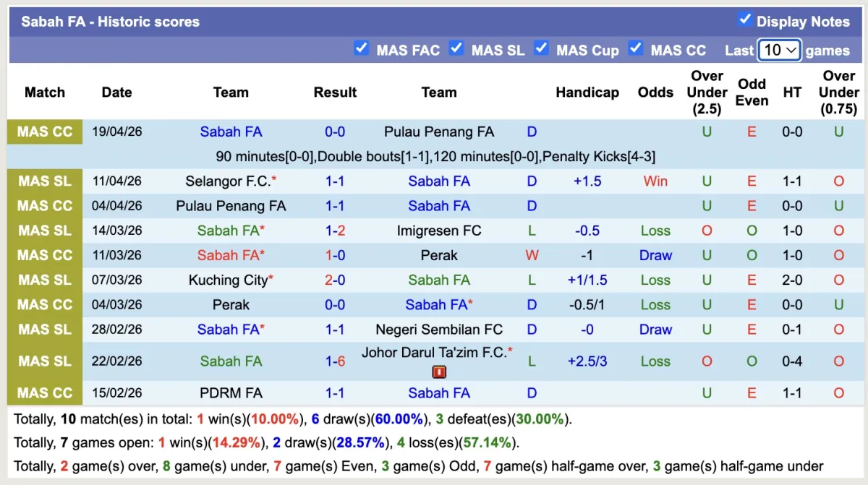Image resolution: width=868 pixels, height=485 pixels.
Task: Click MAS CC label for 19/04/26 match
Action: coord(45,132)
